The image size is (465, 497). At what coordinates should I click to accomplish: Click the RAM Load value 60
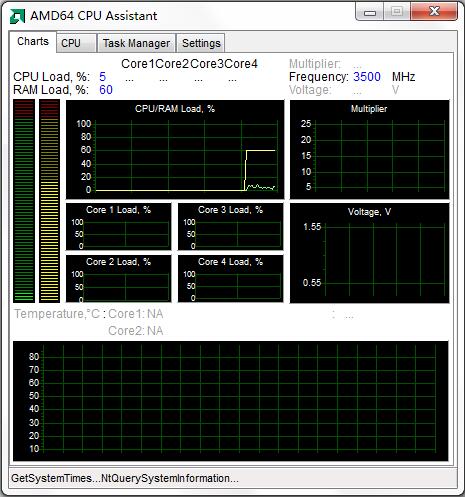[106, 90]
